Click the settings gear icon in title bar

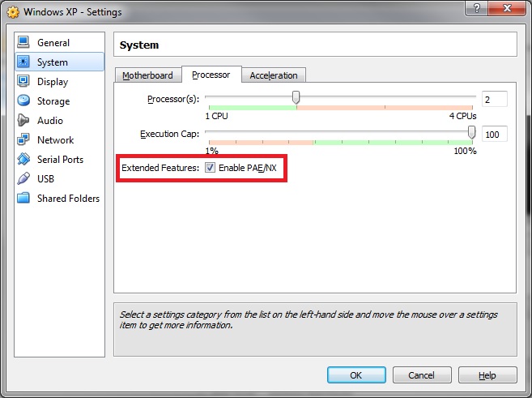coord(13,12)
